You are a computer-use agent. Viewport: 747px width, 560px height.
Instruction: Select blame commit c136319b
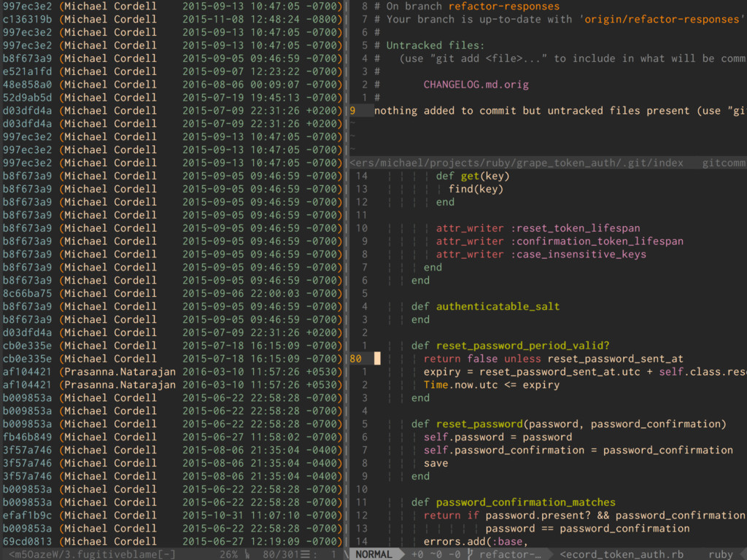coord(27,20)
